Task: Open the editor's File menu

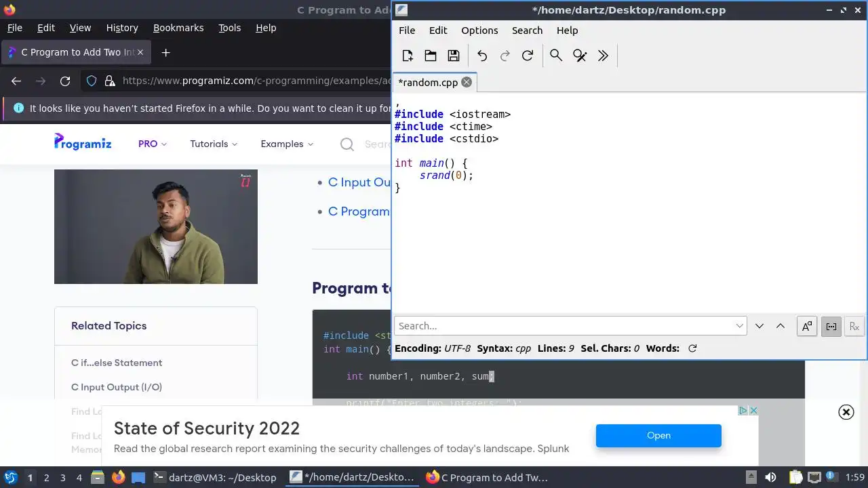Action: (407, 30)
